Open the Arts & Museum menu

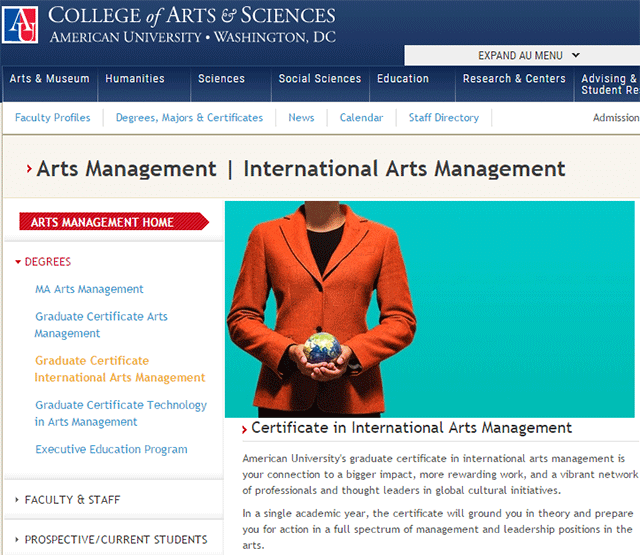pyautogui.click(x=49, y=79)
